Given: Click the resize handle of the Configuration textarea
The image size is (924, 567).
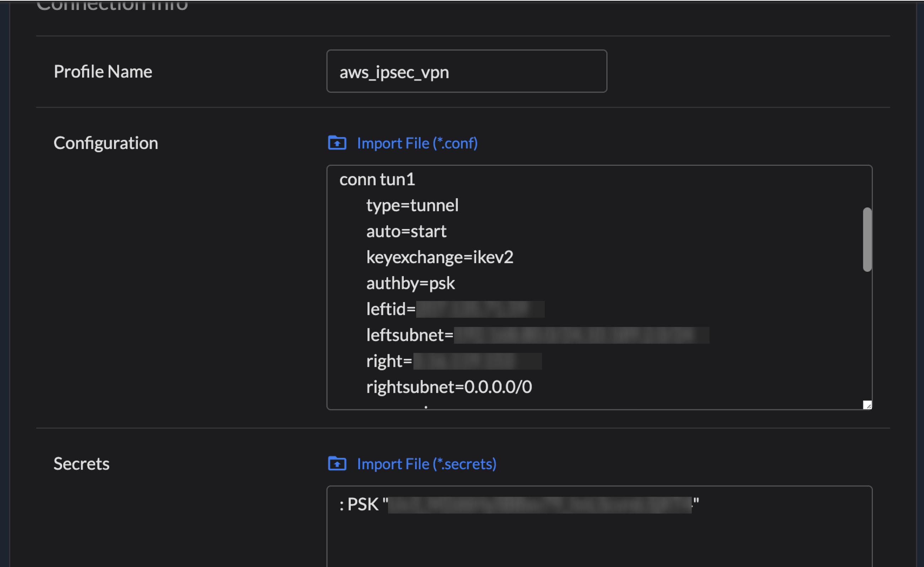Looking at the screenshot, I should [867, 405].
